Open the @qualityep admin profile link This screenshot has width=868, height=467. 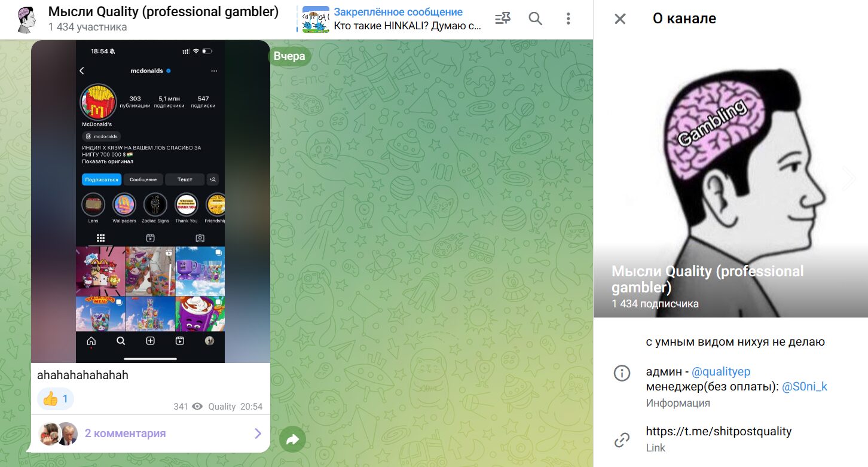click(x=721, y=371)
